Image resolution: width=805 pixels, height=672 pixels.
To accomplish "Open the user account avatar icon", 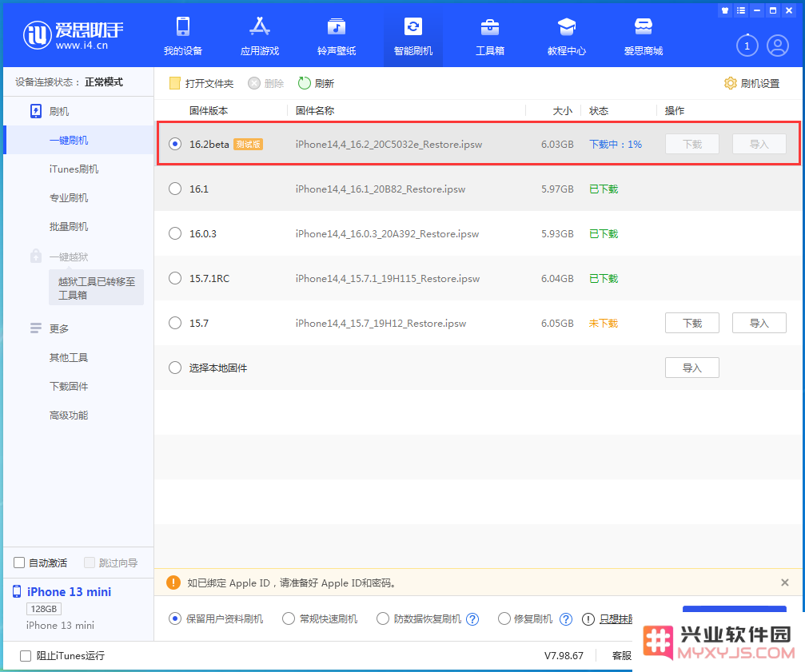I will pyautogui.click(x=778, y=46).
